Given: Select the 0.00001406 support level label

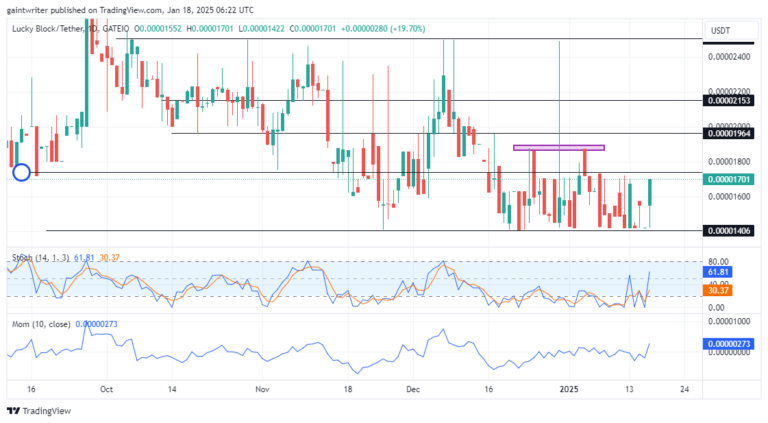Looking at the screenshot, I should tap(728, 231).
